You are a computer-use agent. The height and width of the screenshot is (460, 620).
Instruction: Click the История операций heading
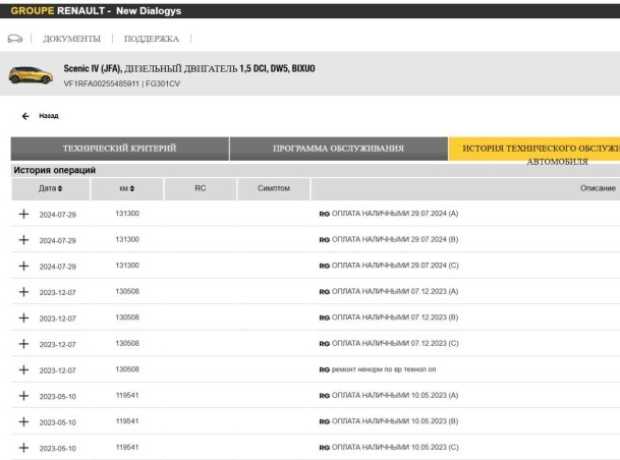coord(55,170)
